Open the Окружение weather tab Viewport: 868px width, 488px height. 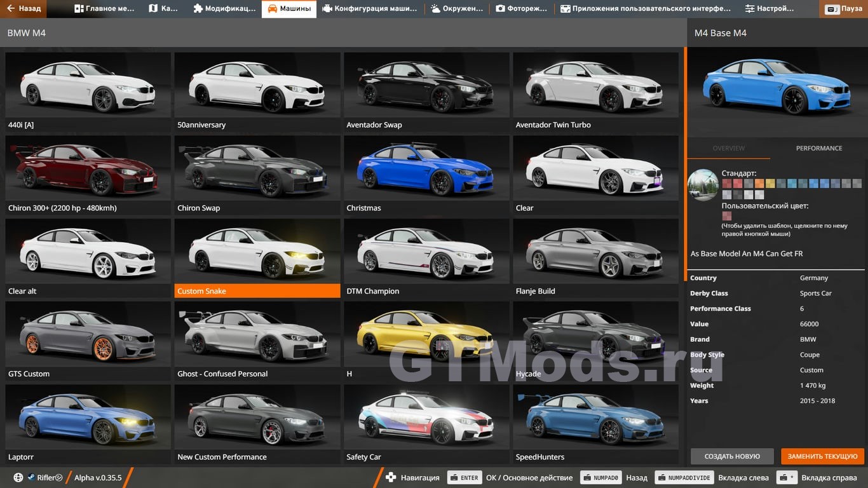456,9
